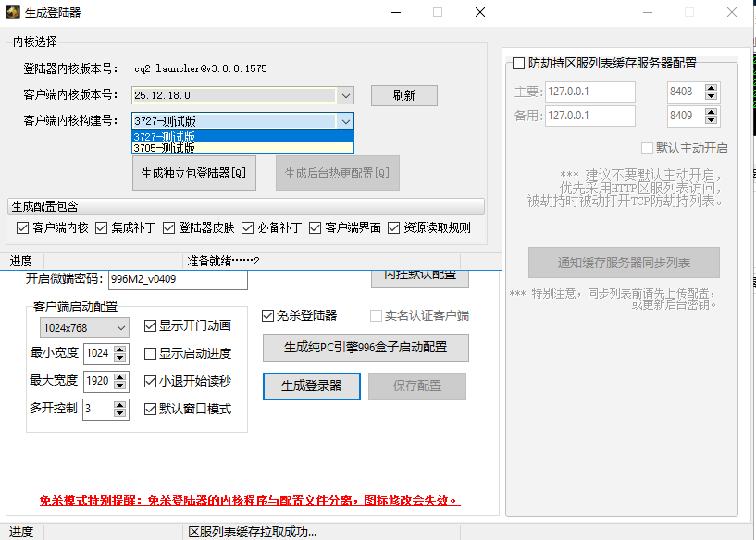Uncheck the 免杀登陆器 option
This screenshot has width=756, height=540.
tap(266, 313)
